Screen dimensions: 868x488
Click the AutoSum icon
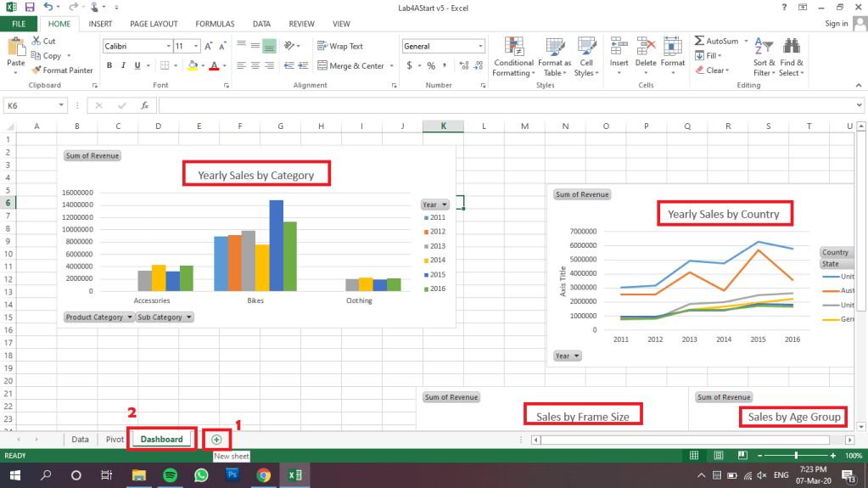click(x=699, y=41)
